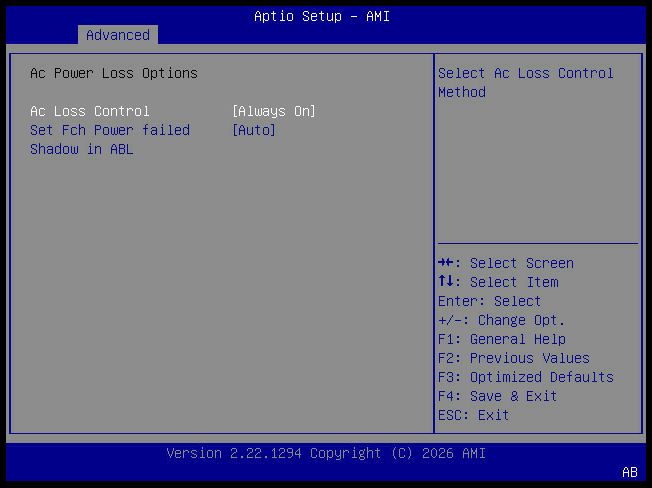The width and height of the screenshot is (652, 488).
Task: Click the Ac Power Loss Options heading
Action: click(114, 73)
